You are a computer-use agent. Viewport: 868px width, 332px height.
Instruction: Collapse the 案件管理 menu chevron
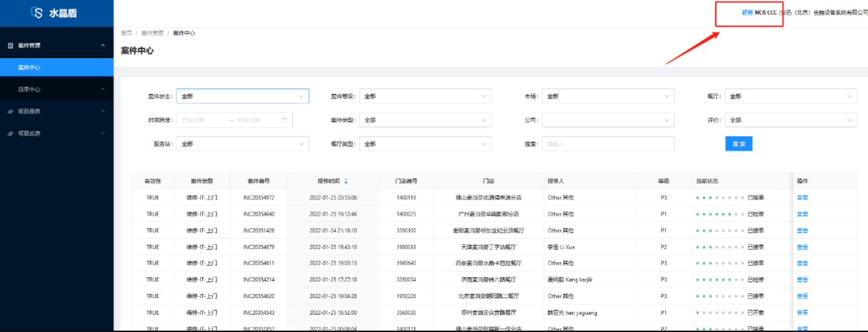[103, 45]
